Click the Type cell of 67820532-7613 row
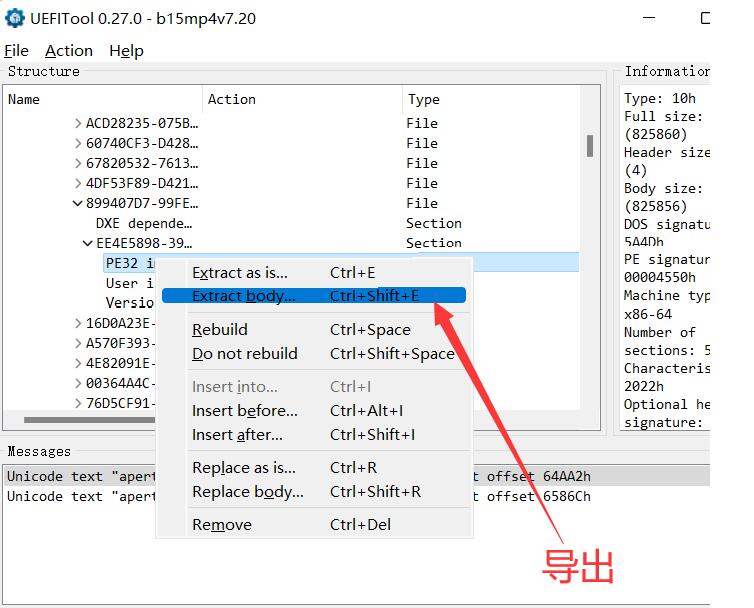The width and height of the screenshot is (754, 608). (x=422, y=164)
